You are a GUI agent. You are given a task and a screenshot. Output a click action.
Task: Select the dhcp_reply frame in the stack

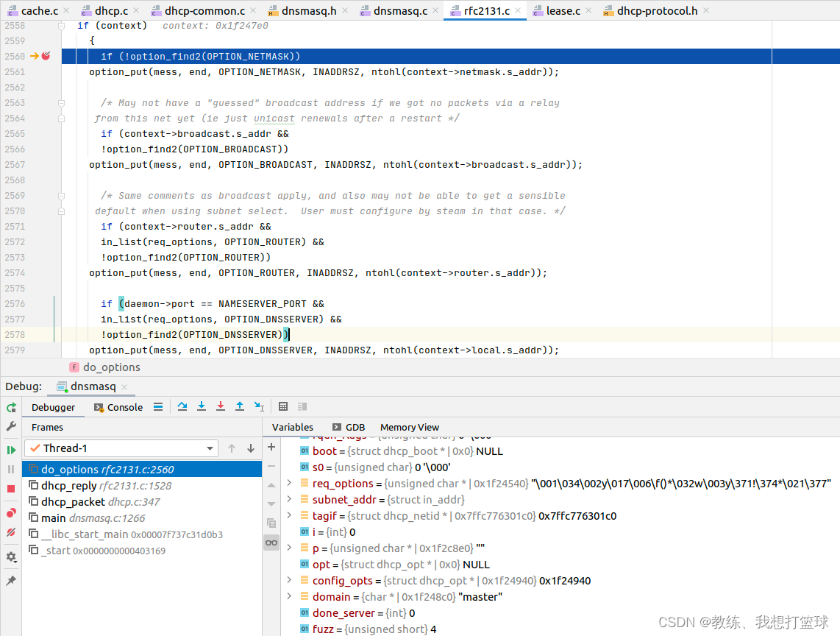pyautogui.click(x=81, y=485)
